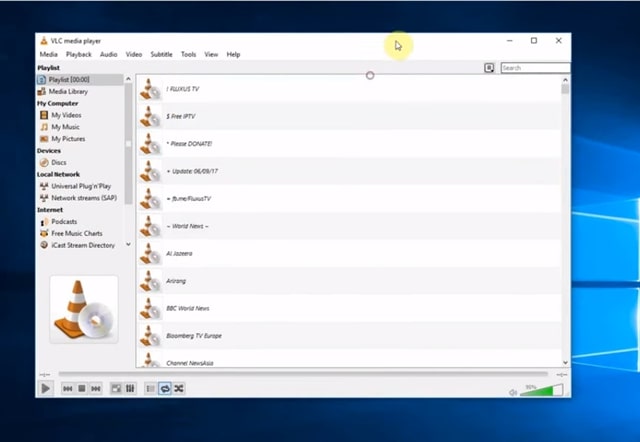This screenshot has height=442, width=640.
Task: Select the Please DONATE! entry
Action: (349, 144)
